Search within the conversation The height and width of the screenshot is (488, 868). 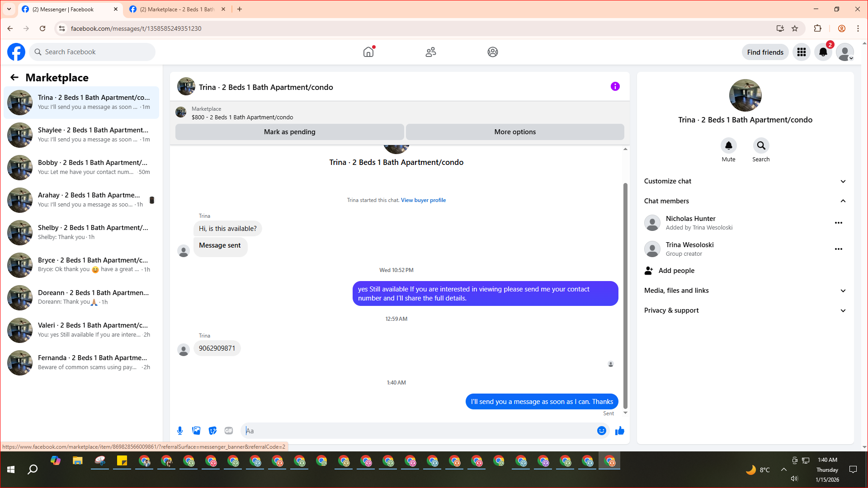tap(761, 145)
